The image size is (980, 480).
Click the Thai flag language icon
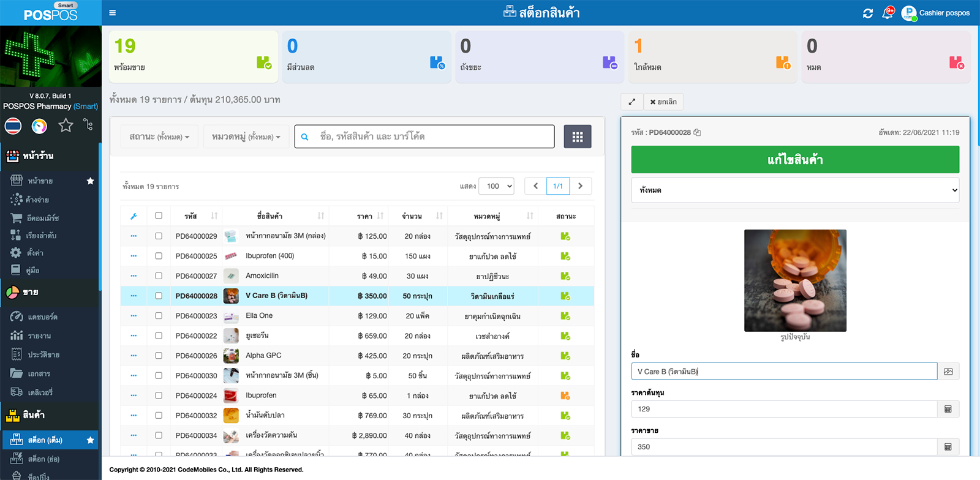pos(13,126)
